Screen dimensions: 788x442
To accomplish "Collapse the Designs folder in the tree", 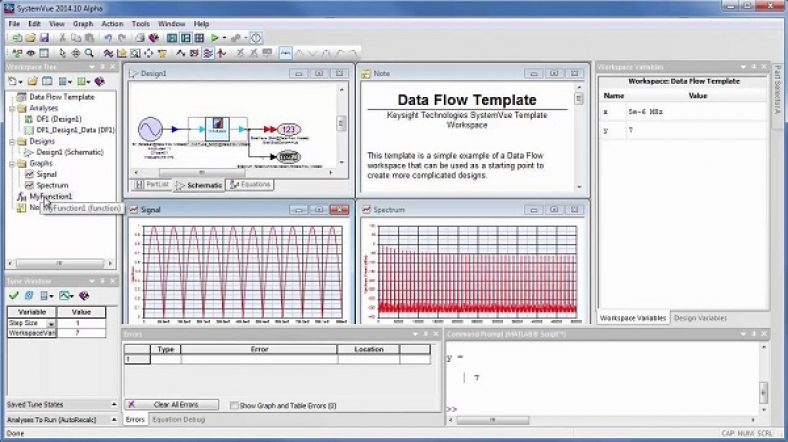I will tap(12, 141).
